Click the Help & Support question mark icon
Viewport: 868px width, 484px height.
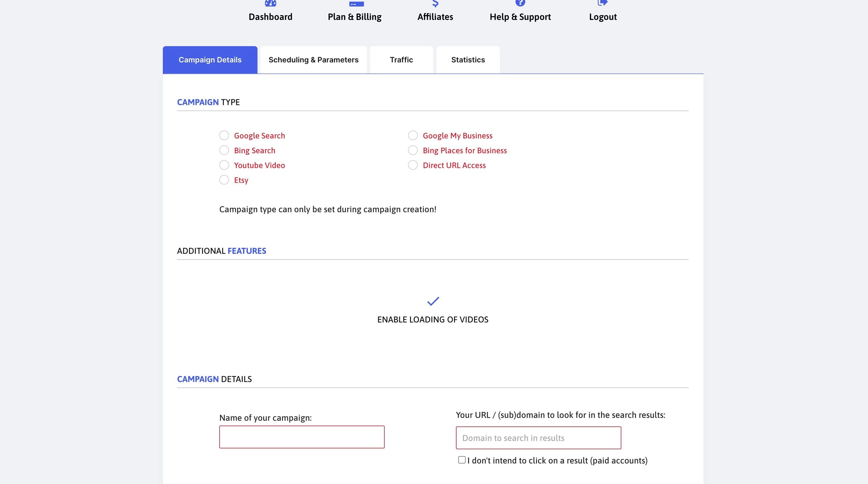(520, 3)
